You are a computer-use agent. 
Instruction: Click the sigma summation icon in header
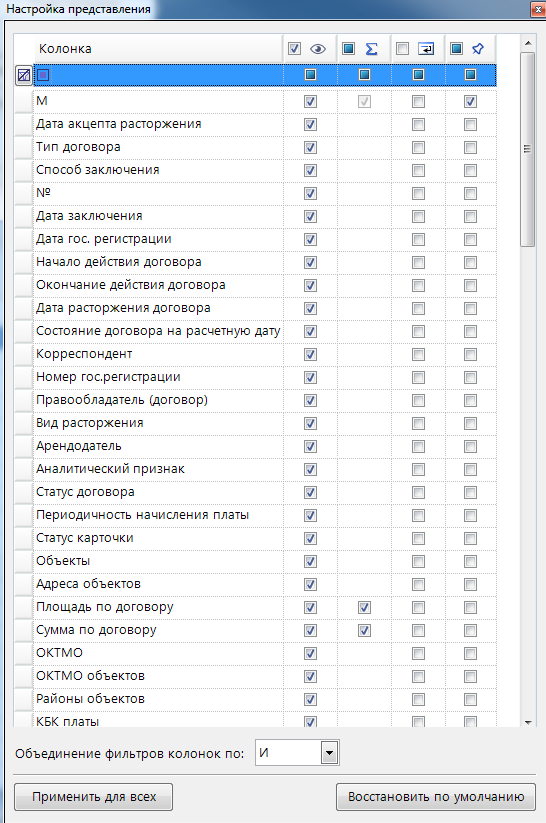[372, 49]
